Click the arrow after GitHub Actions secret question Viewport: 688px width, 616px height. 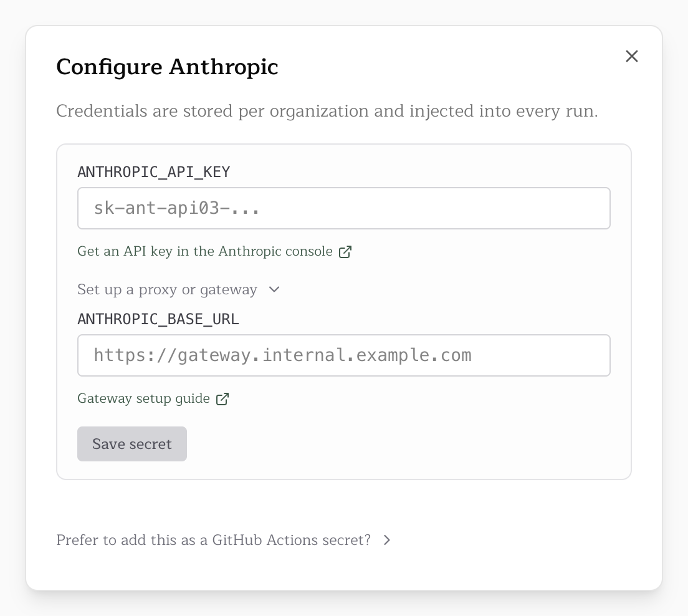386,540
